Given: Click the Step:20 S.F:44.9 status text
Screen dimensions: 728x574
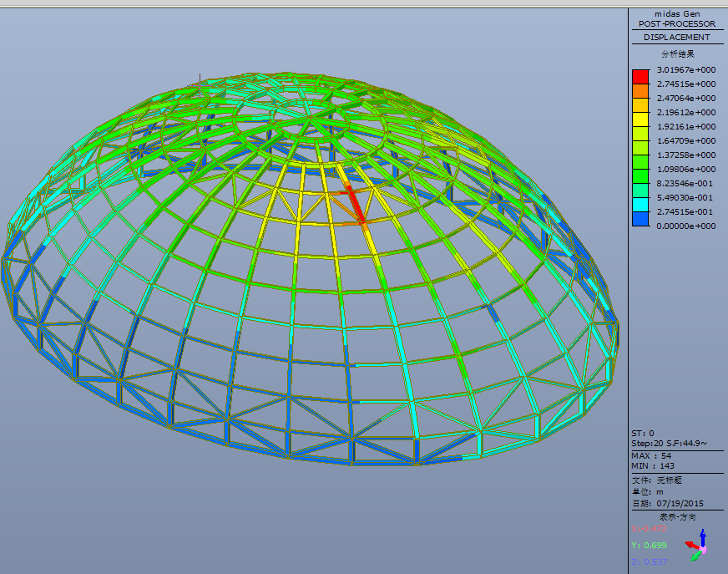Looking at the screenshot, I should [x=669, y=443].
